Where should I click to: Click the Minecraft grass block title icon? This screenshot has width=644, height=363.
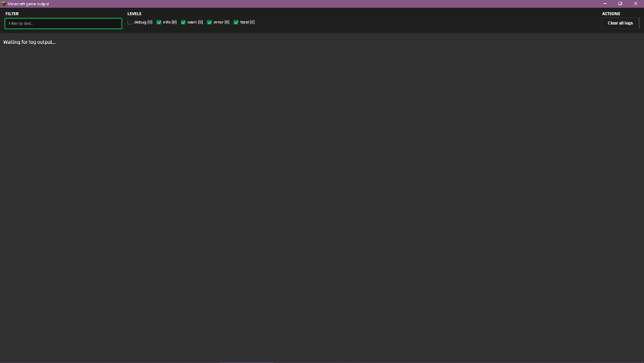(4, 4)
